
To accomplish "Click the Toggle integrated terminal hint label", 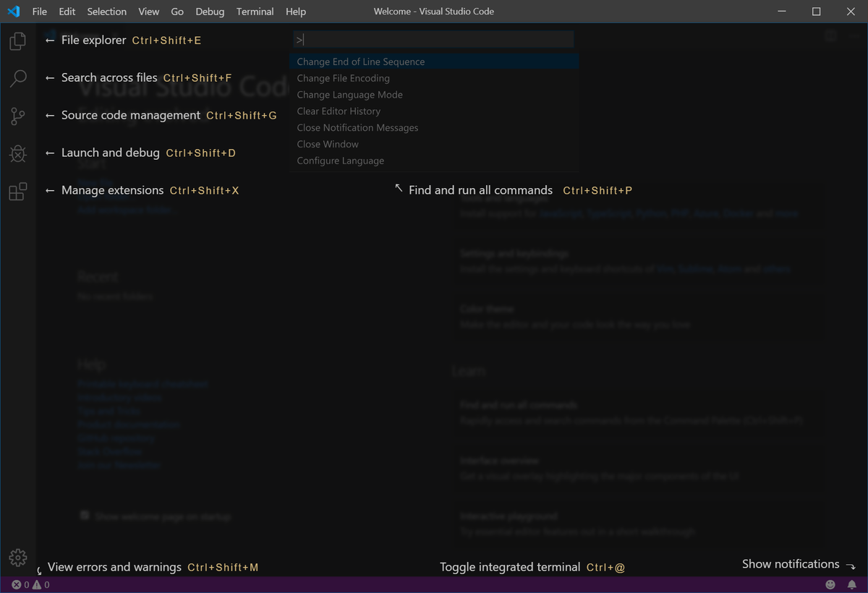I will [532, 568].
